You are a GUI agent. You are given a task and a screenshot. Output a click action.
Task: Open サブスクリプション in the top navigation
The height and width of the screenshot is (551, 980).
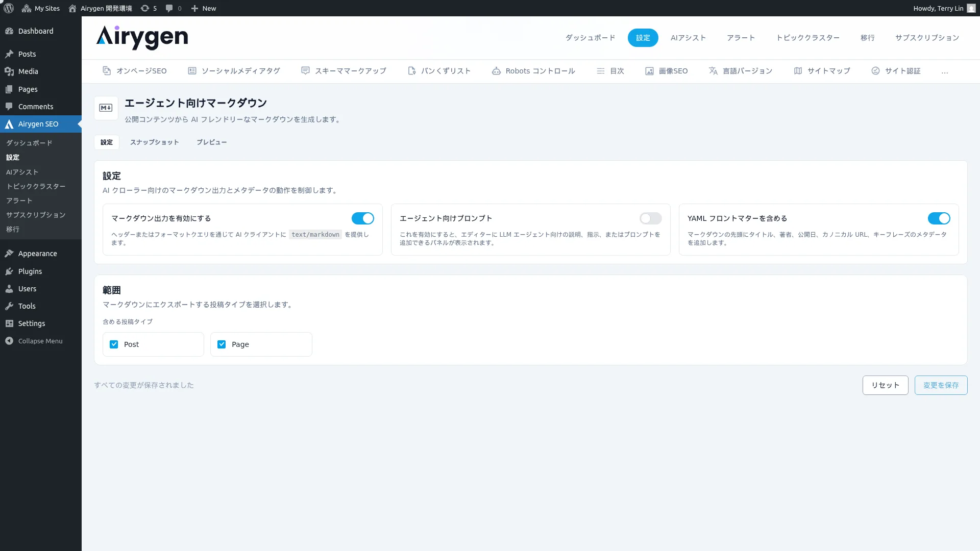(927, 38)
